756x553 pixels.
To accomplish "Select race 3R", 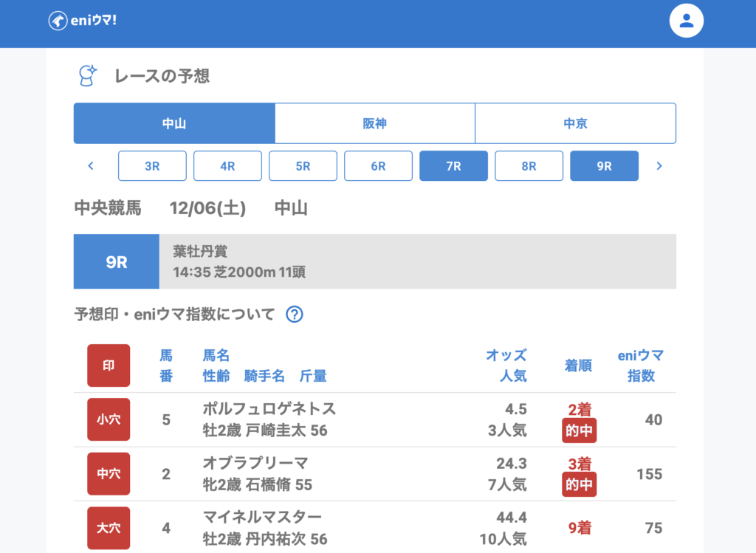I will click(x=152, y=166).
